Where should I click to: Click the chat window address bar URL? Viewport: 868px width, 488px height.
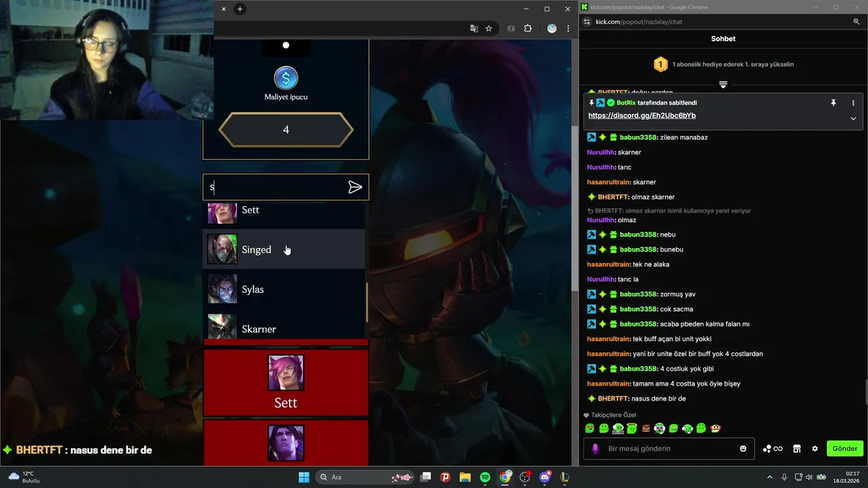[639, 22]
